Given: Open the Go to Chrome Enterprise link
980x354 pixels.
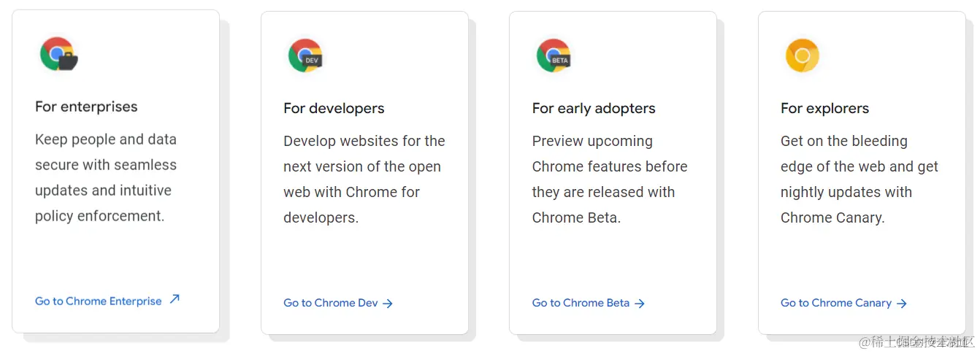Looking at the screenshot, I should 99,301.
